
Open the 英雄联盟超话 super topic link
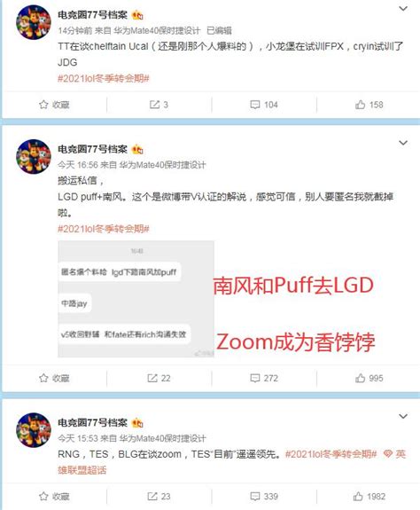click(231, 462)
